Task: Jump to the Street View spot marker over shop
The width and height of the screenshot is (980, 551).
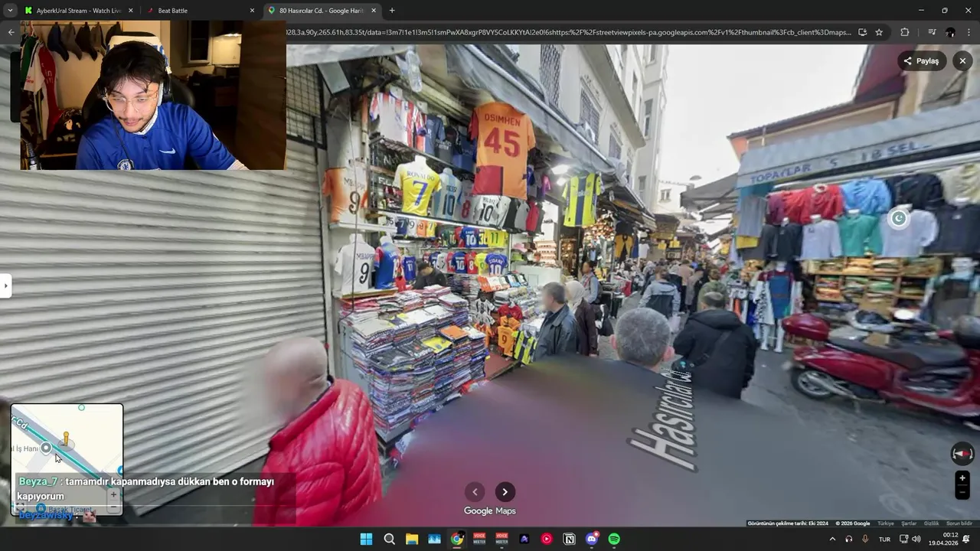Action: pyautogui.click(x=899, y=219)
